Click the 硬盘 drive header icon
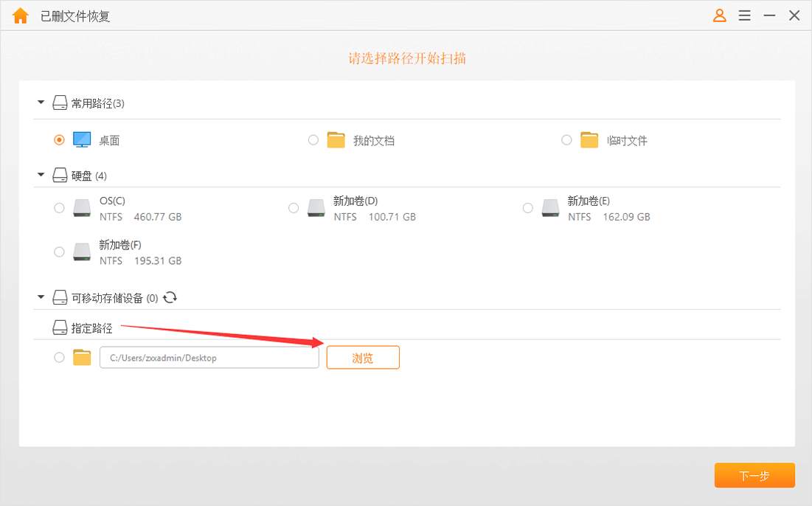 (60, 175)
